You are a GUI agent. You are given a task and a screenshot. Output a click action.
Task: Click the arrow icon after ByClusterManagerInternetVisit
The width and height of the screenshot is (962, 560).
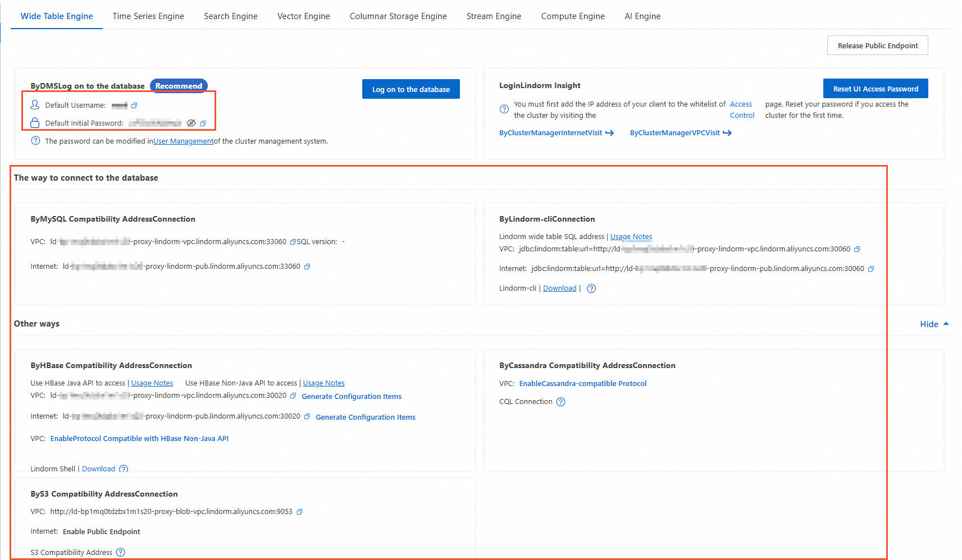pyautogui.click(x=609, y=133)
